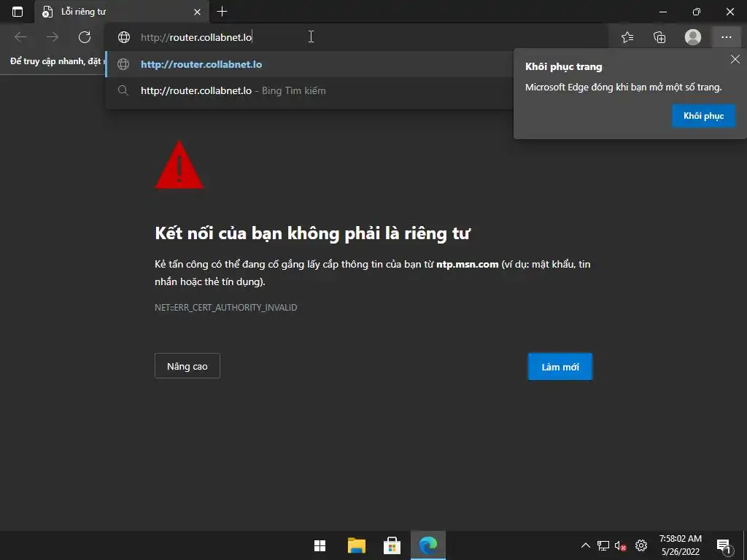Screen dimensions: 747x560
Task: Show hidden system tray icons
Action: coord(586,545)
